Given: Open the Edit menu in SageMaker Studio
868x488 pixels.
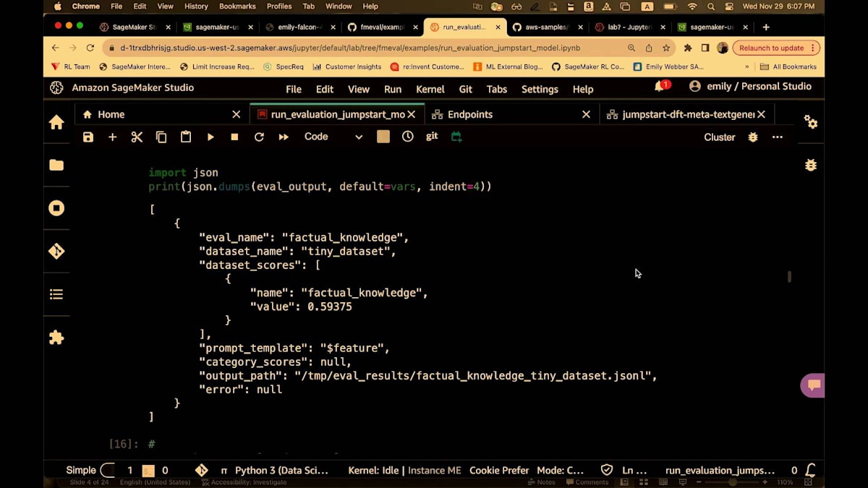Looking at the screenshot, I should coord(325,89).
